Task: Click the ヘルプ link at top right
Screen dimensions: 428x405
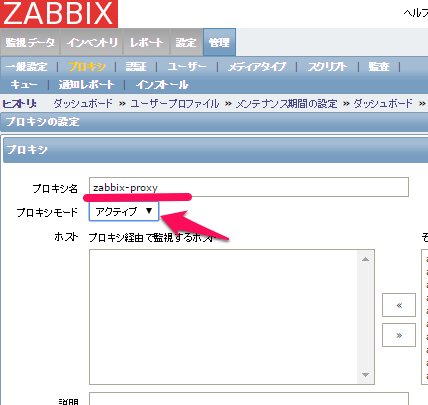Action: 416,13
